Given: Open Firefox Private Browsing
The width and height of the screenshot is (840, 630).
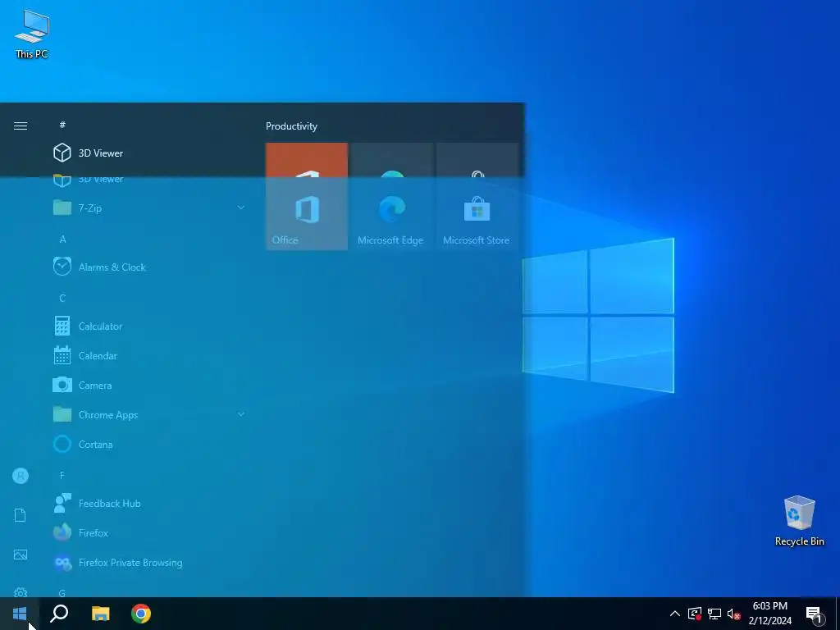Looking at the screenshot, I should tap(149, 563).
